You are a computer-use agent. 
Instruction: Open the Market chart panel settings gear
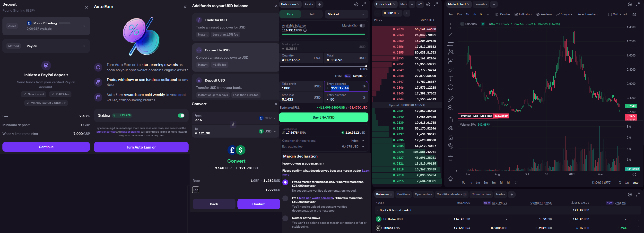pyautogui.click(x=630, y=4)
